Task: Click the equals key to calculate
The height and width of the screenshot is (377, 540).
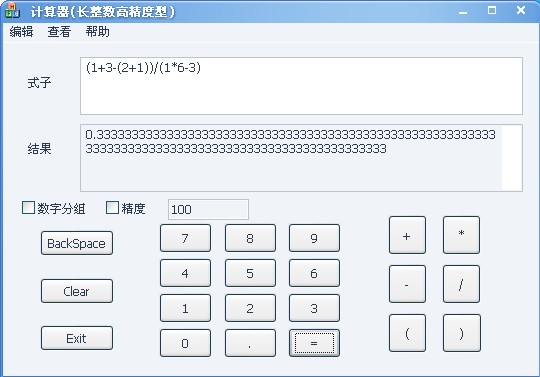Action: point(314,343)
